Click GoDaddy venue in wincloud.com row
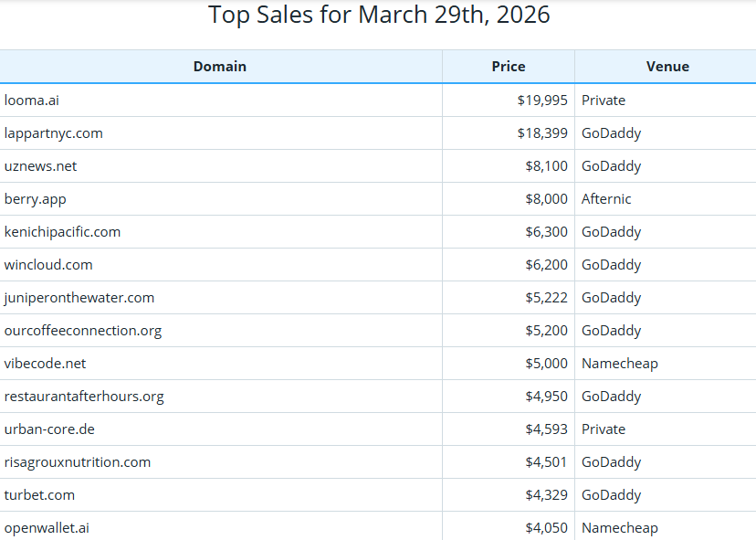 point(612,264)
